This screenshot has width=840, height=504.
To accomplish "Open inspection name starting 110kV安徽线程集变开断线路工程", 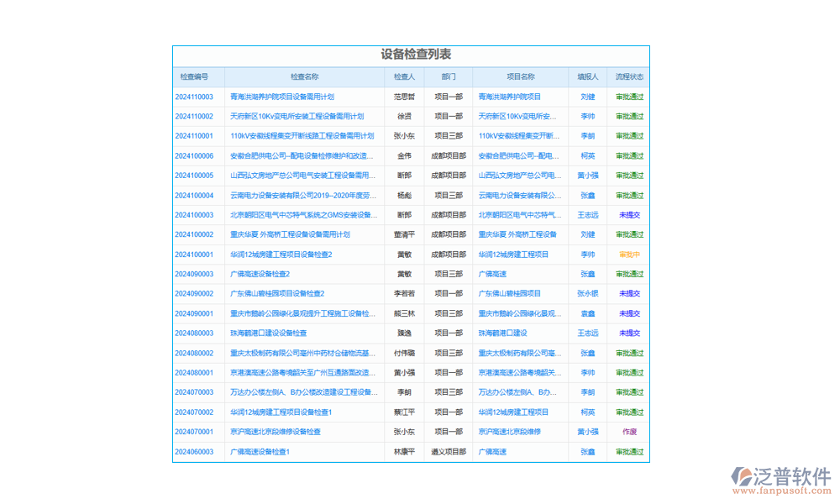I will [x=302, y=136].
